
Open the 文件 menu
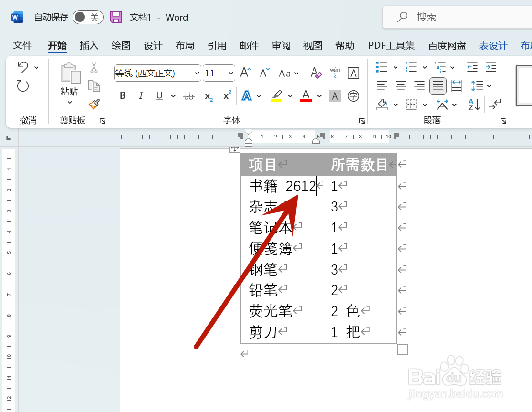[x=22, y=45]
